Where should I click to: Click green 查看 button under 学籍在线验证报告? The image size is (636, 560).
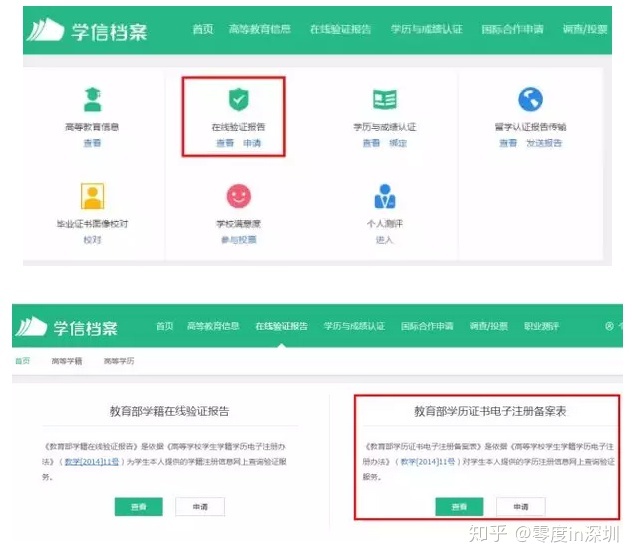point(139,506)
